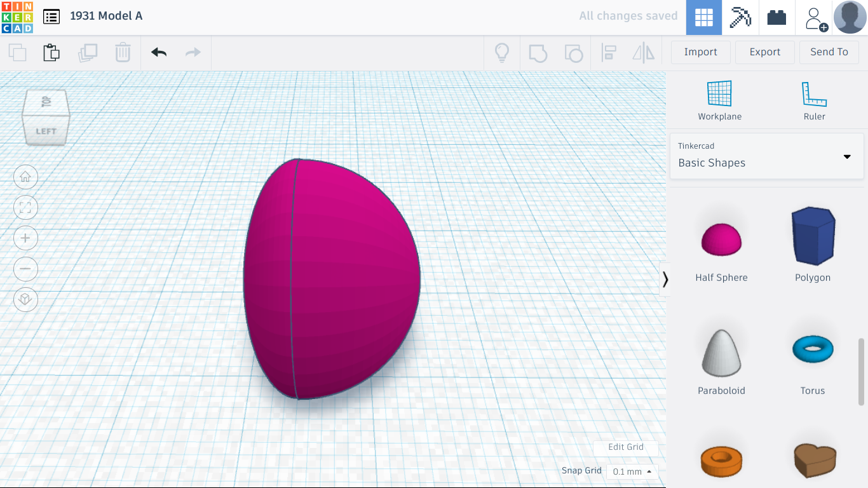This screenshot has height=488, width=868.
Task: Show all hidden objects via the lightbulb icon
Action: 502,52
